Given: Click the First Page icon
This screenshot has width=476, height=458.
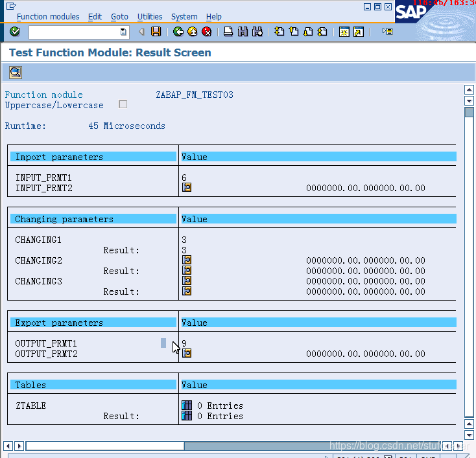Looking at the screenshot, I should point(279,32).
